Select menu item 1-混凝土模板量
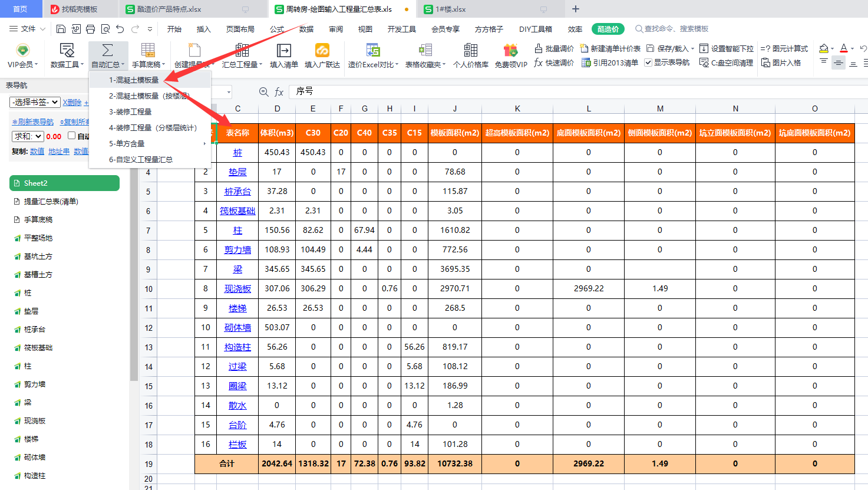The image size is (868, 490). 150,80
